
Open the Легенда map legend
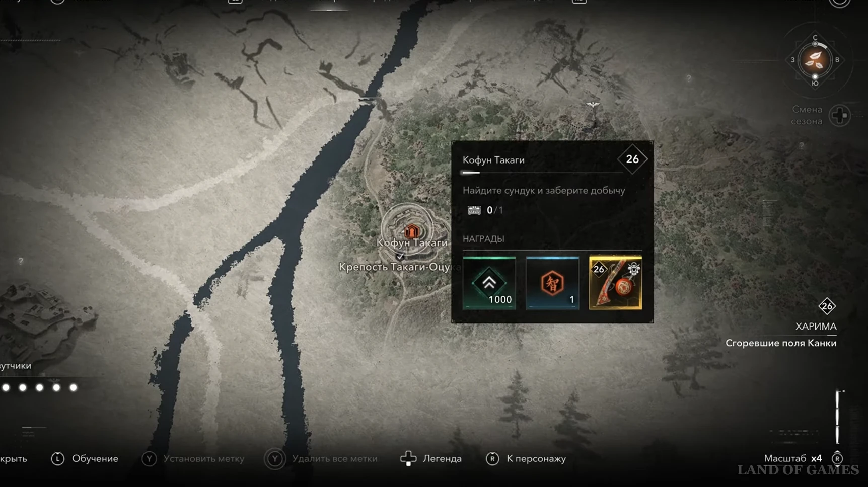coord(431,458)
